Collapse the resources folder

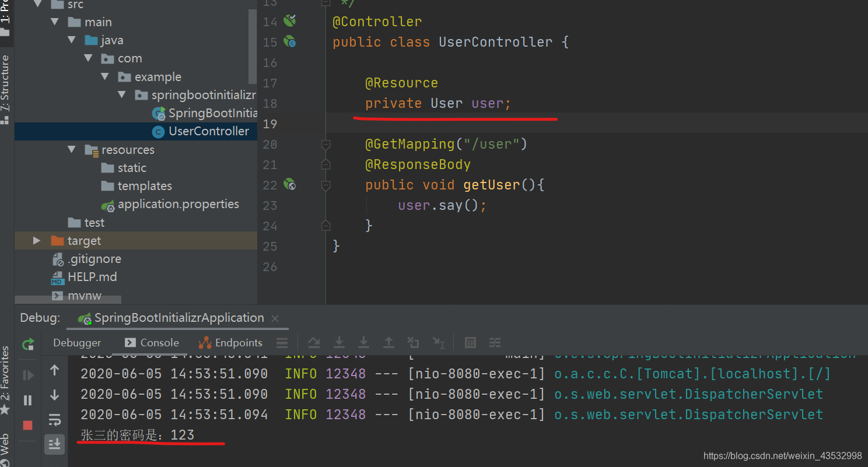coord(72,150)
